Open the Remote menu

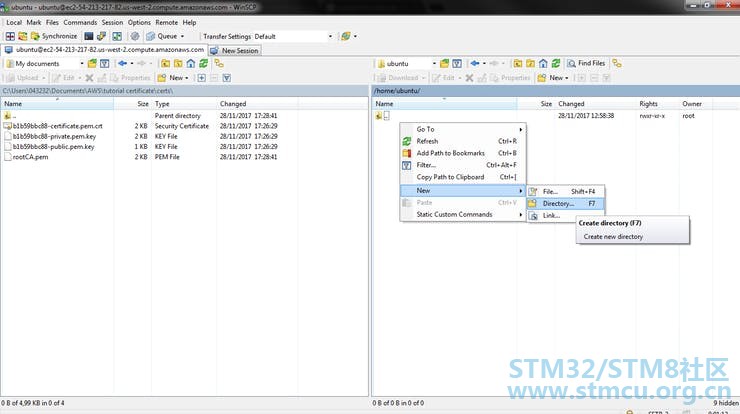tap(167, 23)
